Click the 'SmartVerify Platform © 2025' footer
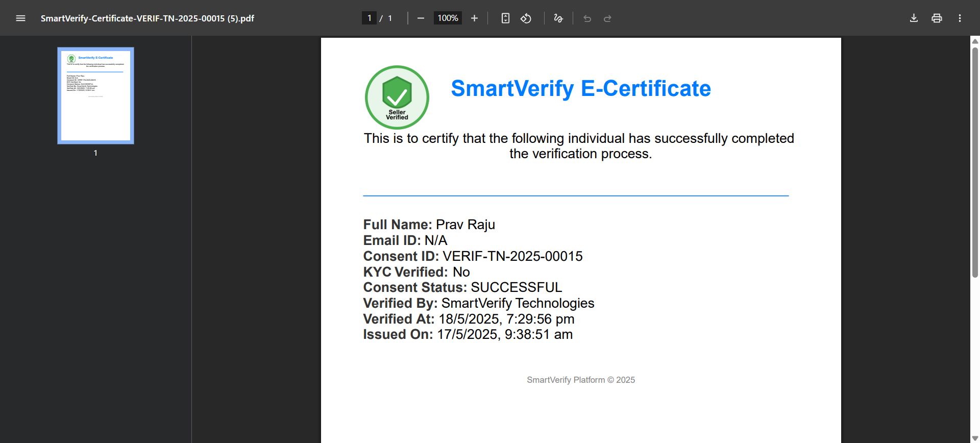This screenshot has height=443, width=980. pos(581,380)
